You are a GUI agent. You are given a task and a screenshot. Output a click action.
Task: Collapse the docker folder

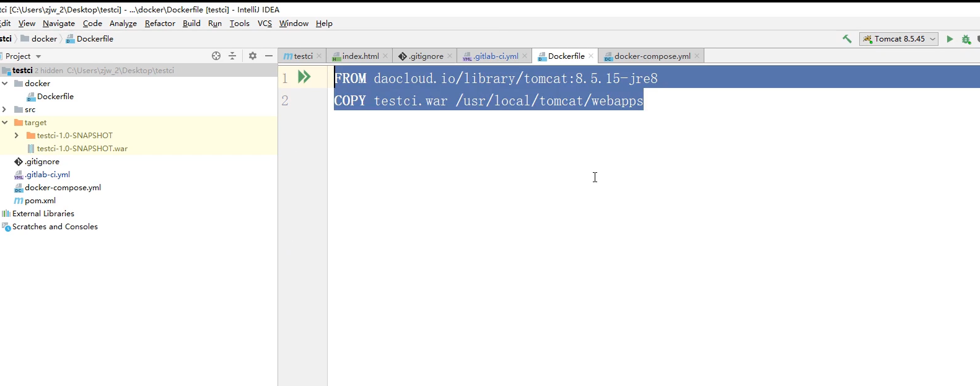click(x=5, y=83)
